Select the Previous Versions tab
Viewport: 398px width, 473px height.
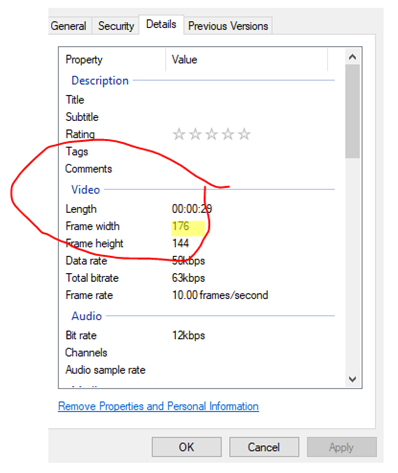click(x=228, y=26)
